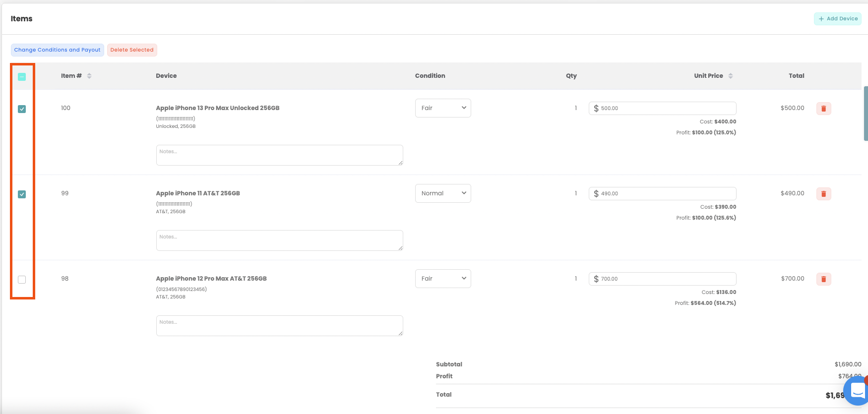This screenshot has width=868, height=414.
Task: Toggle the select-all header checkbox
Action: (x=22, y=77)
